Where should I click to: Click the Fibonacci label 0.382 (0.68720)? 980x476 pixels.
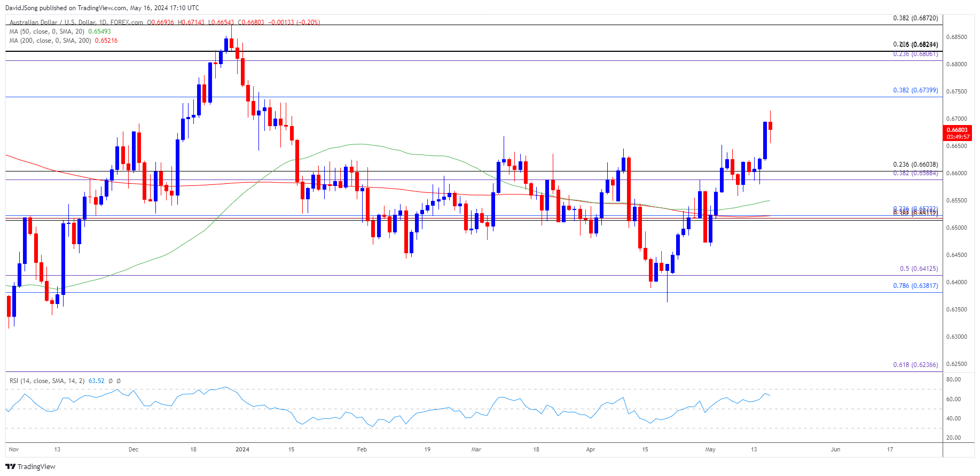915,18
